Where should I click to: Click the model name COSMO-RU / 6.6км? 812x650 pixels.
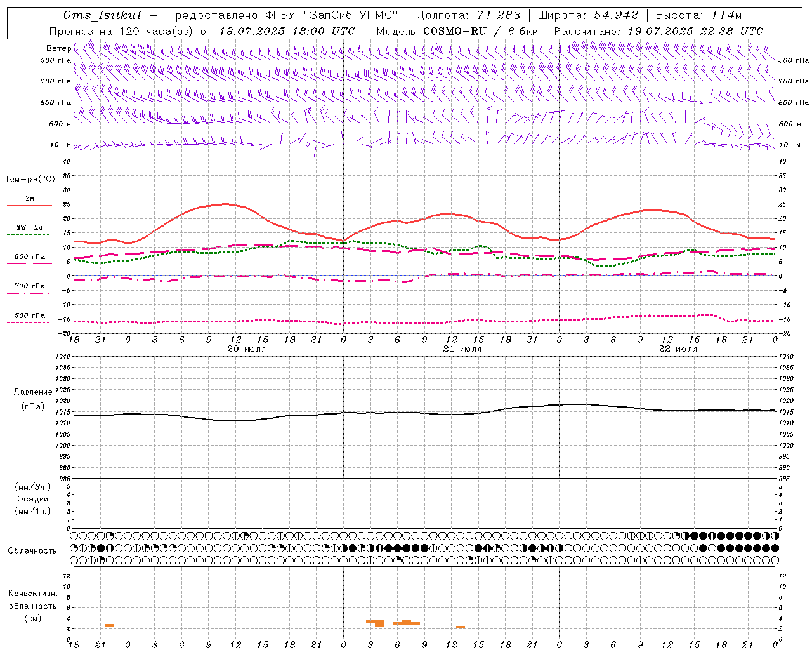coord(481,31)
